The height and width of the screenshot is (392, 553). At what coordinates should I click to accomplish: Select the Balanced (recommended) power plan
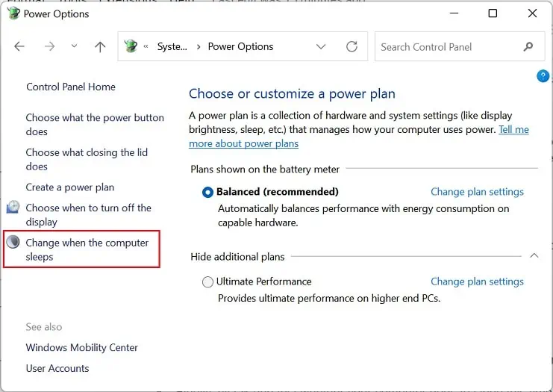[x=207, y=193]
